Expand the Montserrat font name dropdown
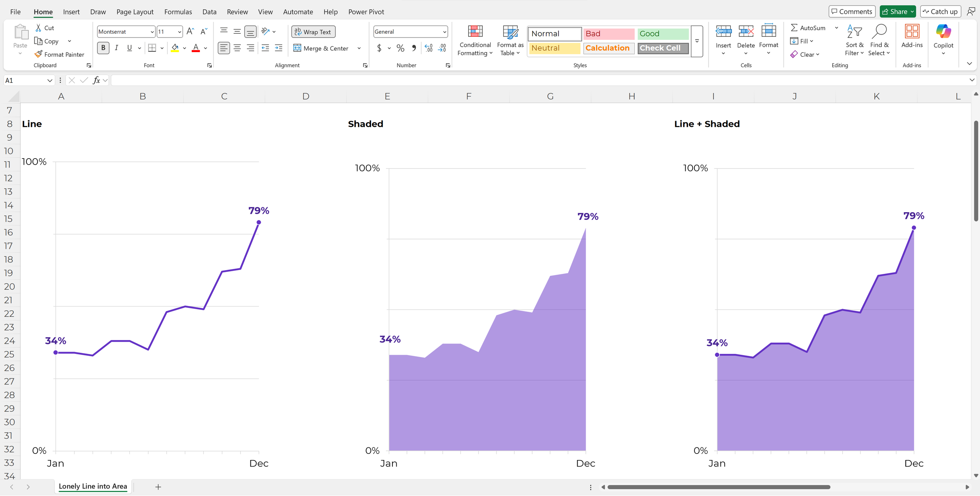980x496 pixels. coord(152,32)
